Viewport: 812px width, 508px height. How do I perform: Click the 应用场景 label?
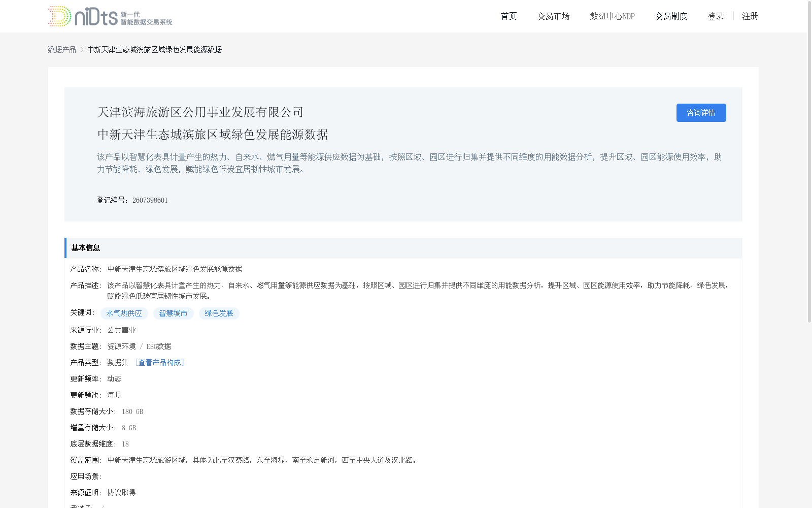click(86, 477)
